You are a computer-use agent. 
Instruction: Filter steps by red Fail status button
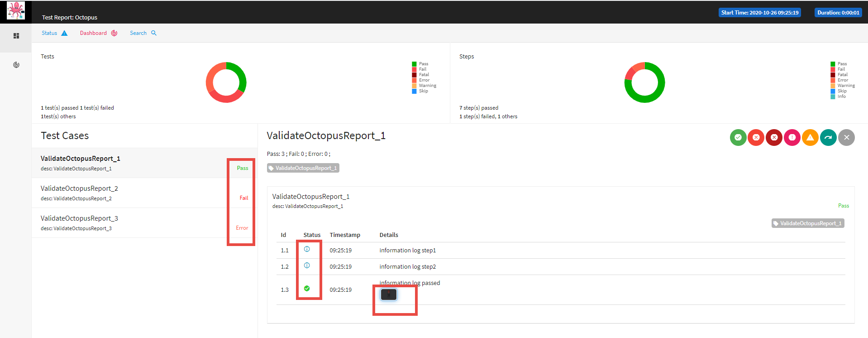(756, 137)
